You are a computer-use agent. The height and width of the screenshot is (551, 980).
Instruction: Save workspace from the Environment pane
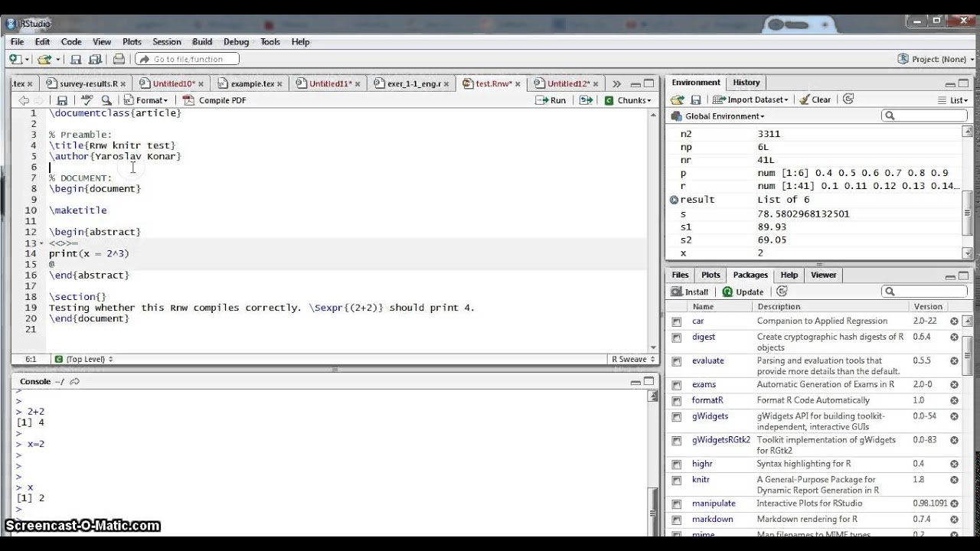(x=695, y=99)
